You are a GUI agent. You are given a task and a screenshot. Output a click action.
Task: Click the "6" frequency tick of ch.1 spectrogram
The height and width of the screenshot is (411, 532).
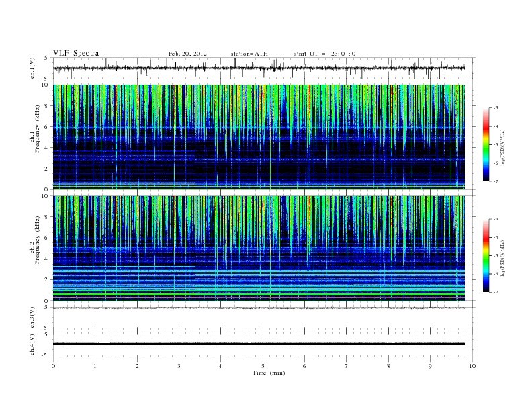point(46,127)
